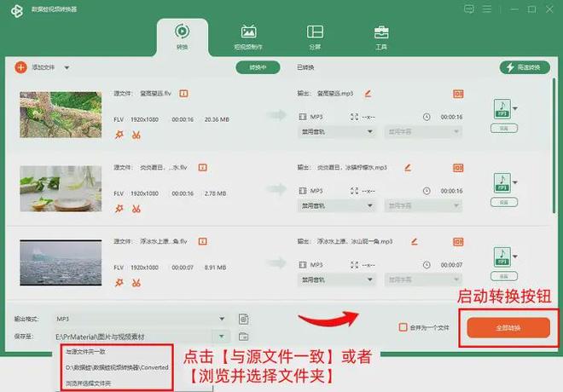Click the clock icon beside 00:00:07
Viewport: 563px width, 392px height.
[x=427, y=265]
